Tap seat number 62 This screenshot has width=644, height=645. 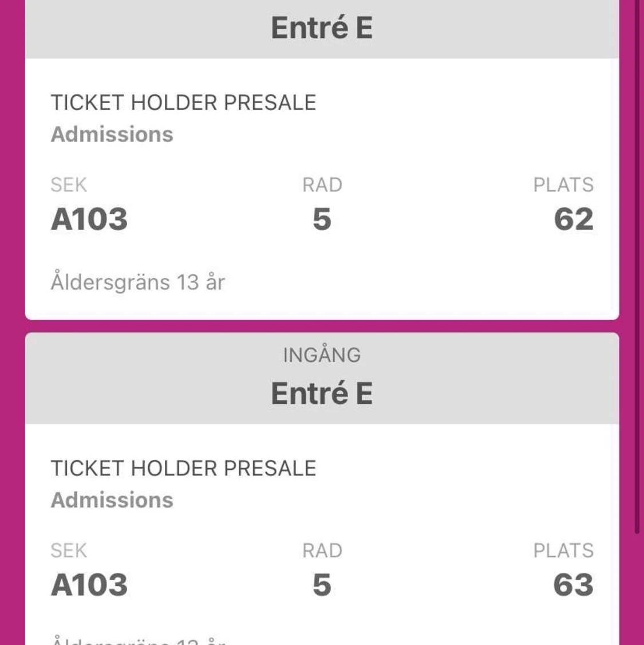pos(574,219)
